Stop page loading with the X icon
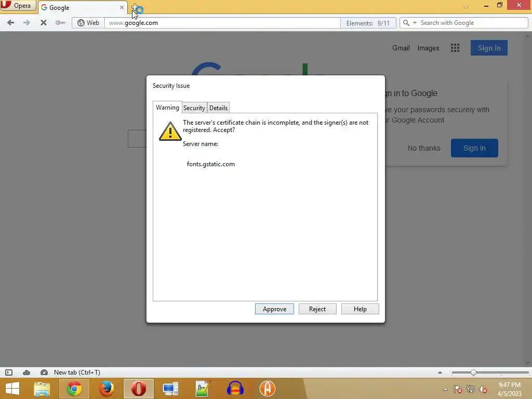Image resolution: width=532 pixels, height=399 pixels. (44, 23)
